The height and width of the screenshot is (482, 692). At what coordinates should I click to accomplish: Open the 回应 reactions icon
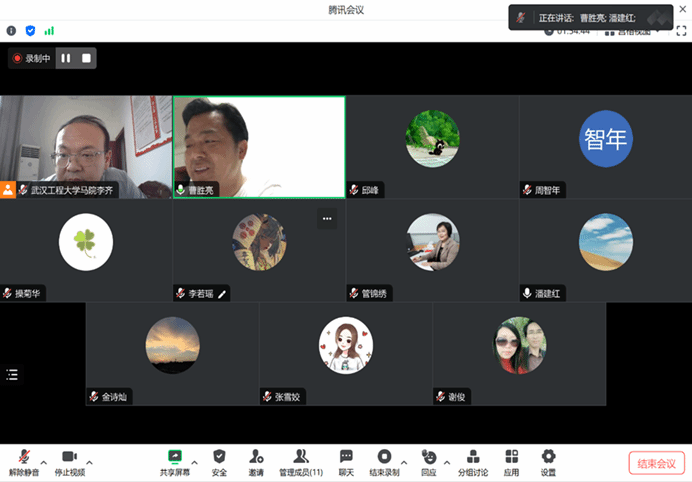tap(428, 461)
